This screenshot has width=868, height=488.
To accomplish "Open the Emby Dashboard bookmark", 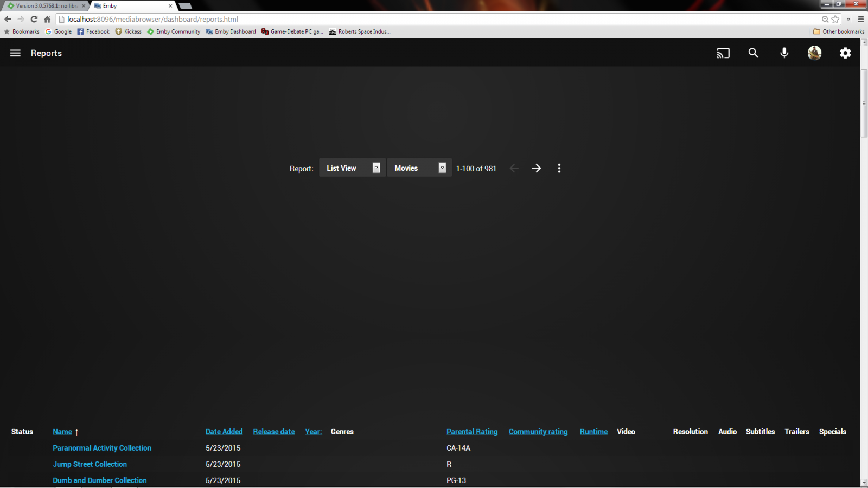I will pyautogui.click(x=231, y=31).
